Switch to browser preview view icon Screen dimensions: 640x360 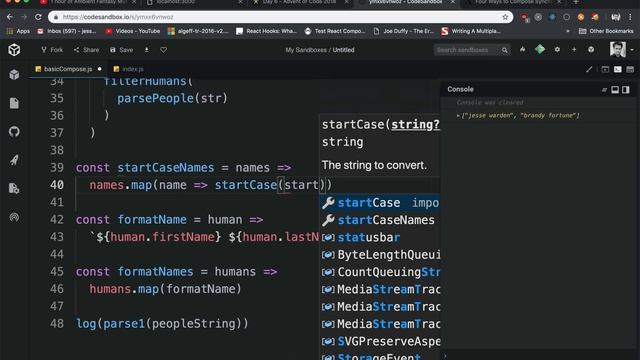point(605,69)
